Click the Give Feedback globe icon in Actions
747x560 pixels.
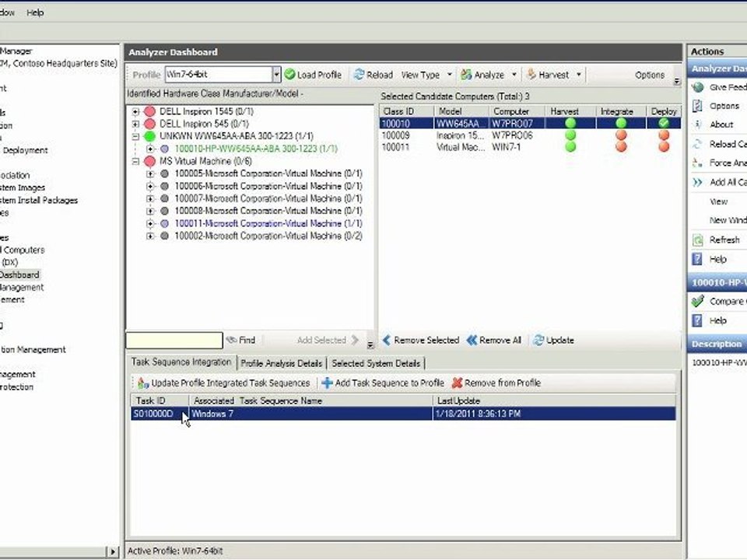tap(698, 87)
